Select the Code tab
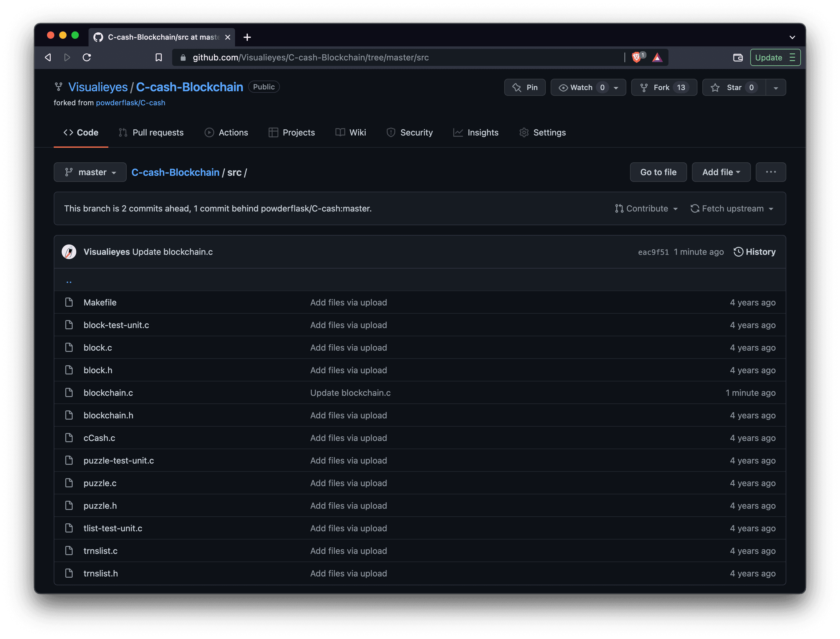Viewport: 840px width, 639px height. click(81, 132)
